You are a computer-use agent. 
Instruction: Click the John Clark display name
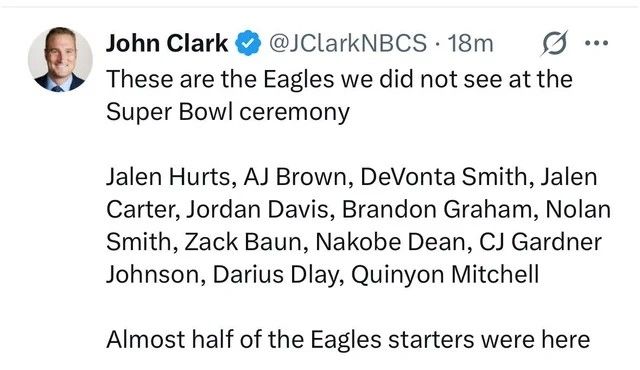167,43
